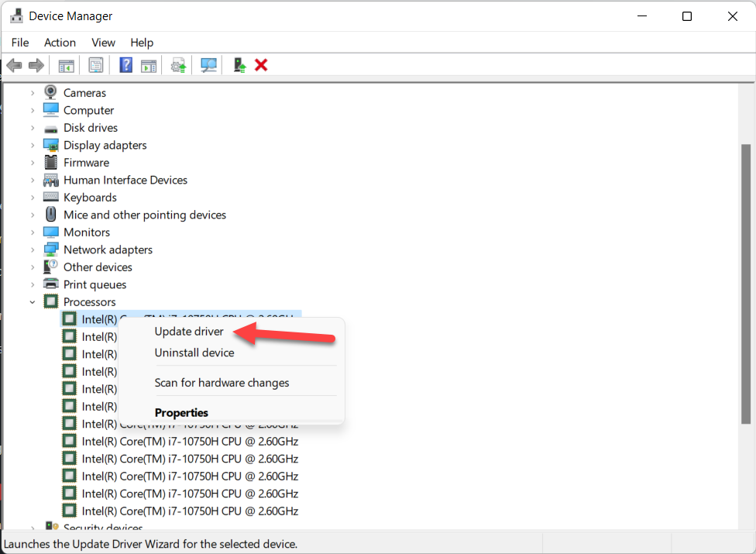The width and height of the screenshot is (756, 554).
Task: Select Scan for hardware changes menu entry
Action: tap(222, 383)
